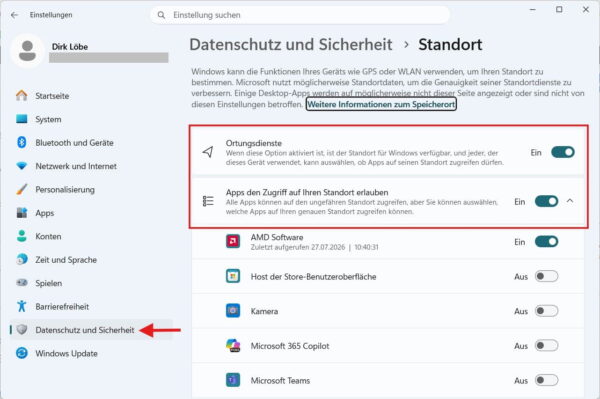Screen dimensions: 600x399
Task: Toggle Apps den Zugriff auf Standort switch
Action: (x=546, y=201)
